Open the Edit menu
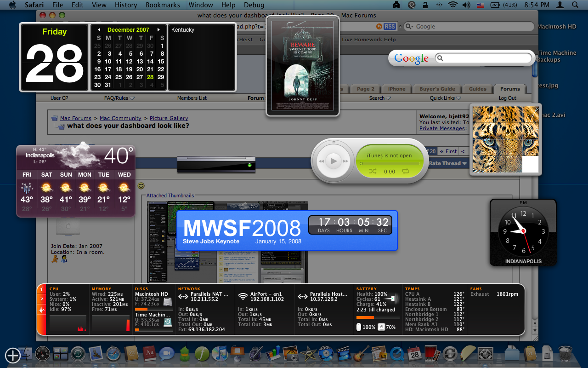The height and width of the screenshot is (368, 588). pyautogui.click(x=78, y=5)
